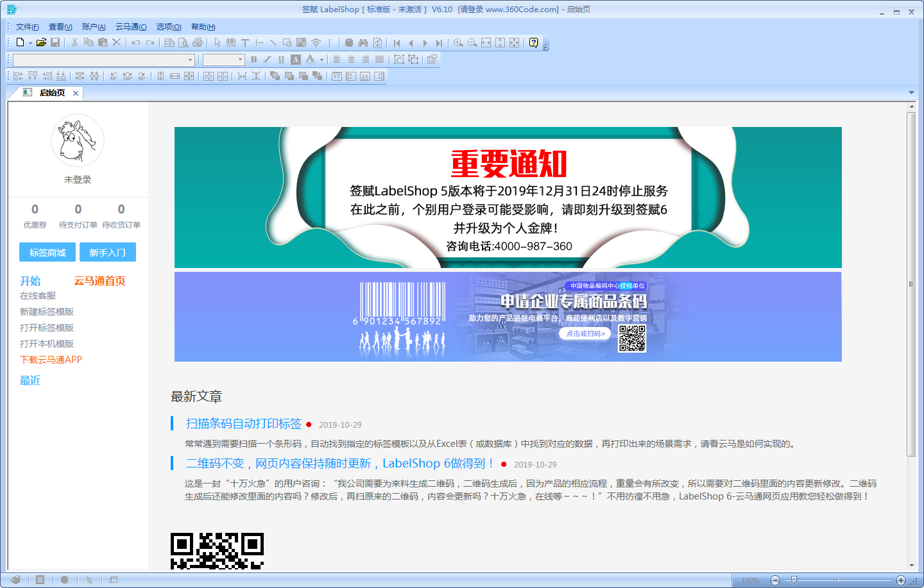924x588 pixels.
Task: Open object properties icon
Action: 432,60
